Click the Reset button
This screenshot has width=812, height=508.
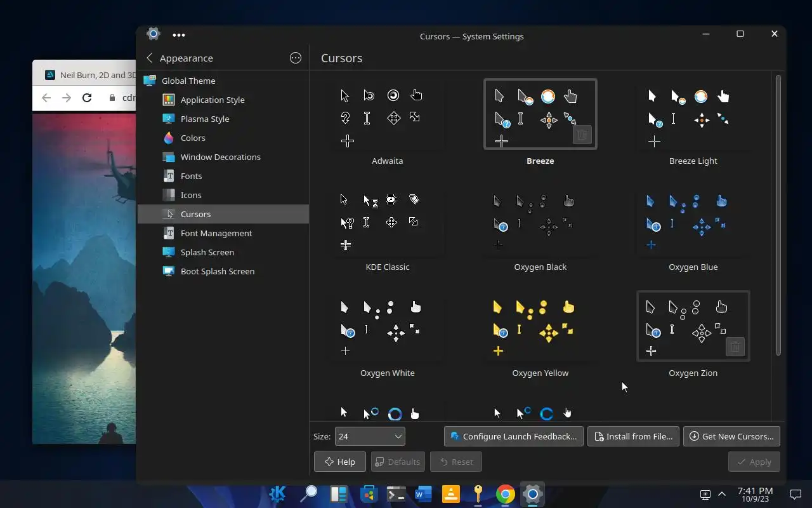click(x=455, y=462)
